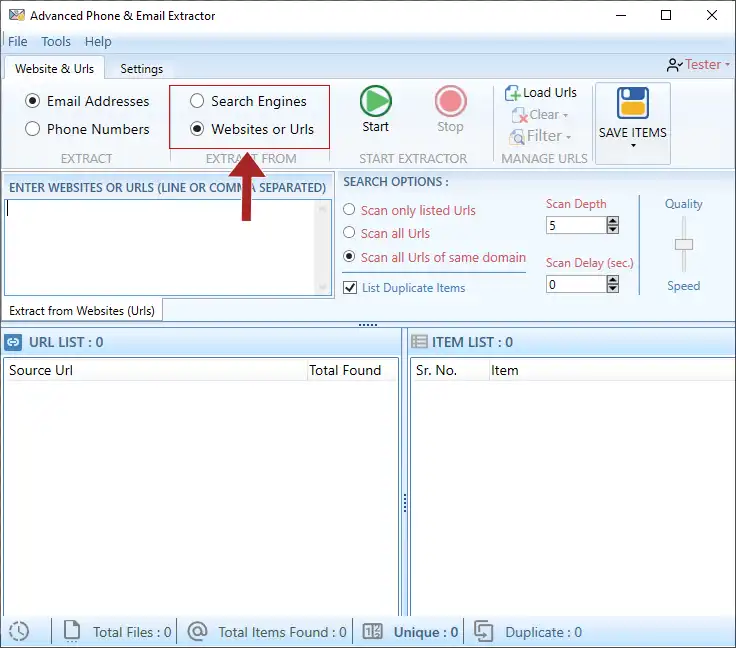Click the horizontal splitter dots above lists

click(x=368, y=325)
